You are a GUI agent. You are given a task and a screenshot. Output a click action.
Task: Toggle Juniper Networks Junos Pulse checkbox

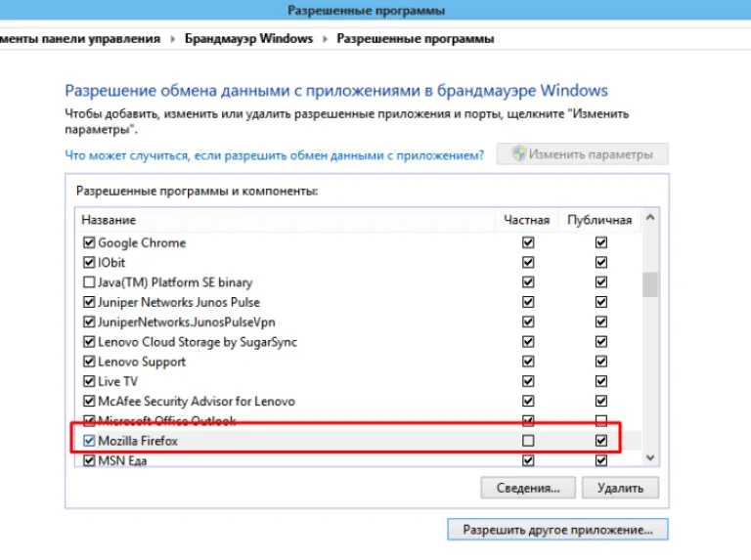pos(89,302)
